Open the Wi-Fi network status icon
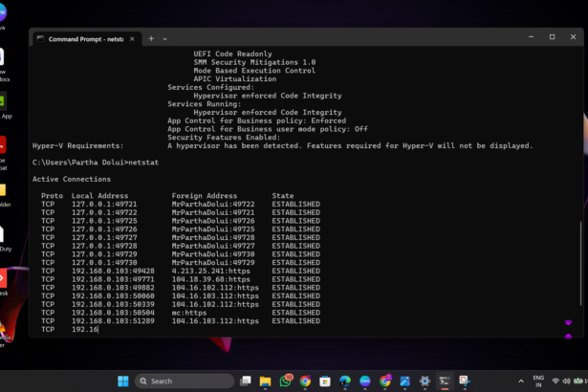The image size is (588, 392). (x=555, y=381)
